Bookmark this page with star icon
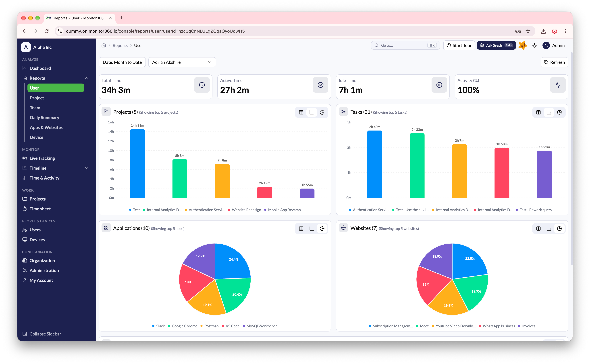Viewport: 590px width, 364px height. click(x=528, y=31)
